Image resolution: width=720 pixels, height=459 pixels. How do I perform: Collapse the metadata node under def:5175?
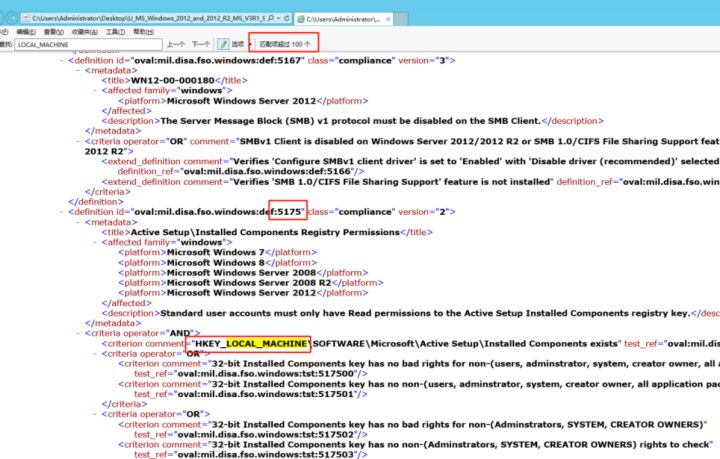79,222
